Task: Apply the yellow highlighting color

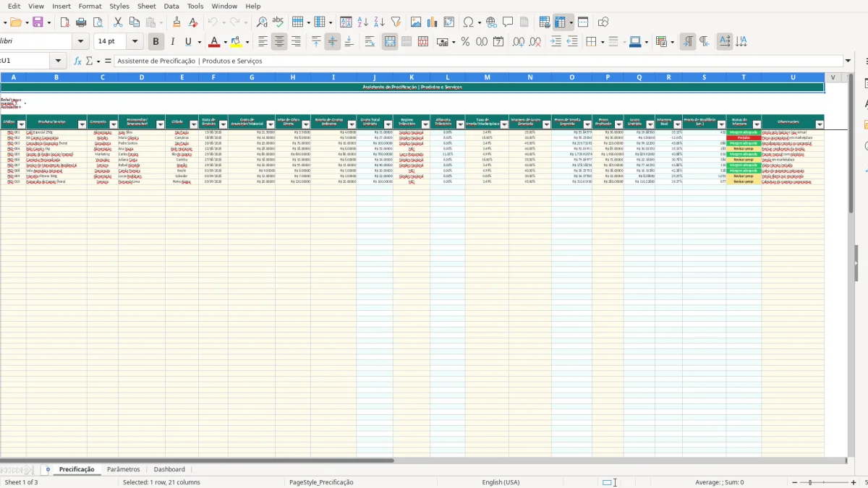Action: 236,42
